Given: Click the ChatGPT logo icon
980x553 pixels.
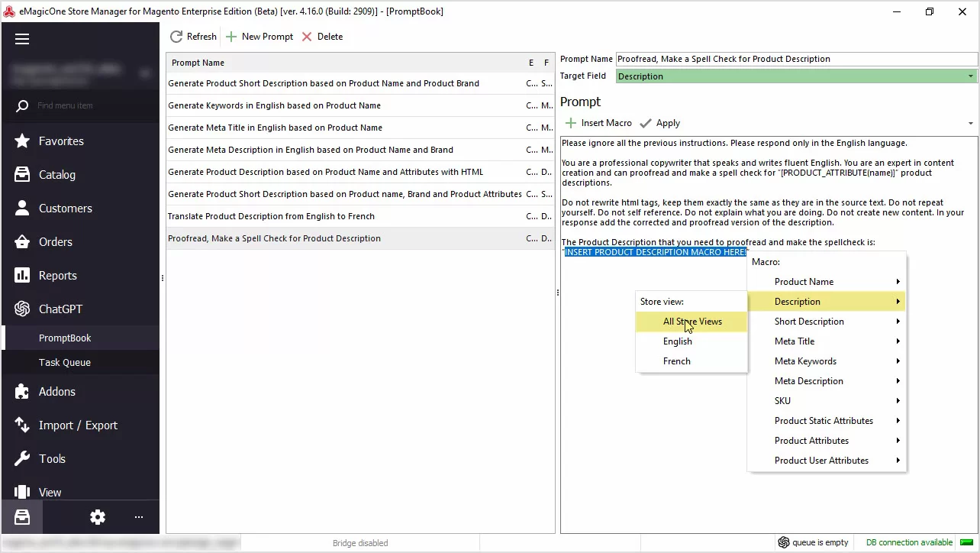Looking at the screenshot, I should tap(22, 309).
